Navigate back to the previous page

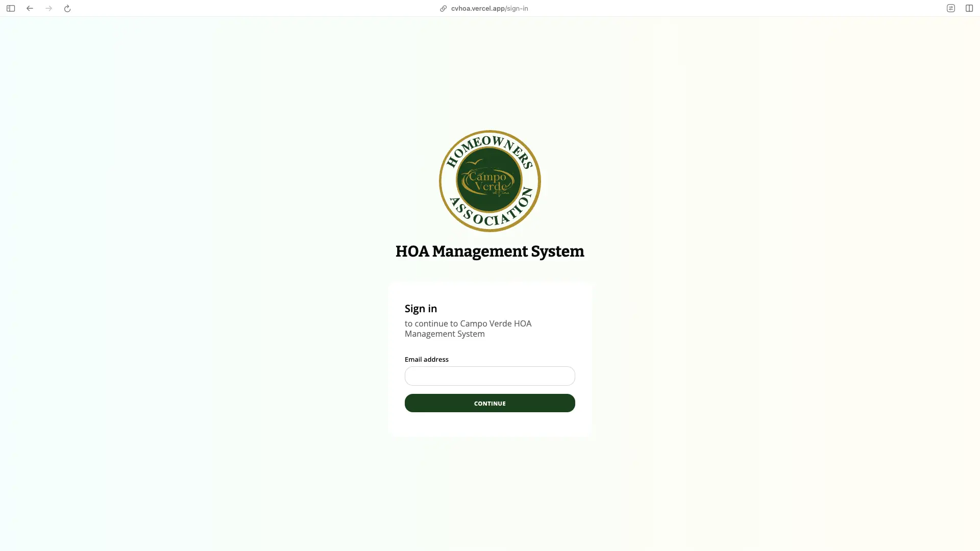pyautogui.click(x=30, y=8)
